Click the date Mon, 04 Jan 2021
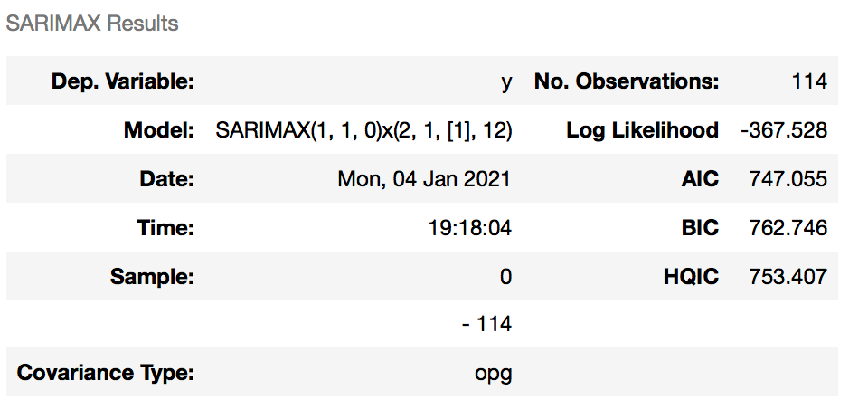Screen dimensions: 868x409 click(424, 179)
